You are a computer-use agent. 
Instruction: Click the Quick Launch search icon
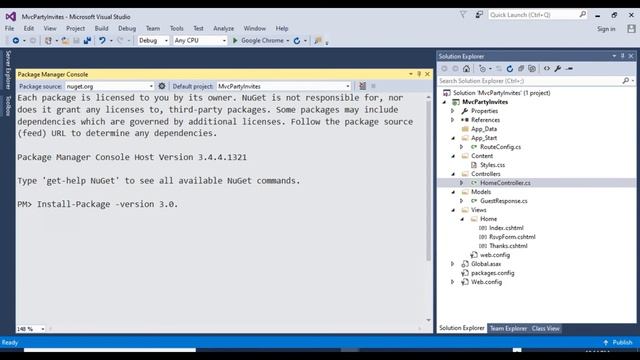(x=582, y=15)
